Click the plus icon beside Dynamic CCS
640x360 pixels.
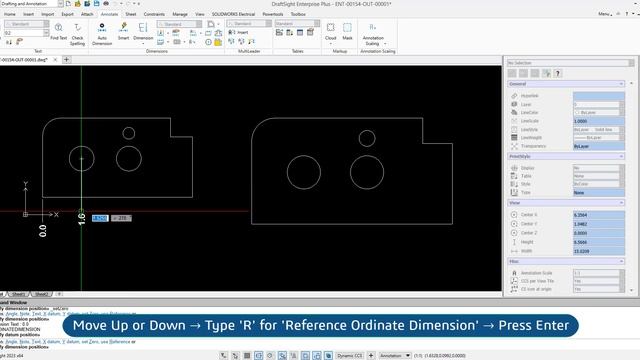click(x=371, y=356)
